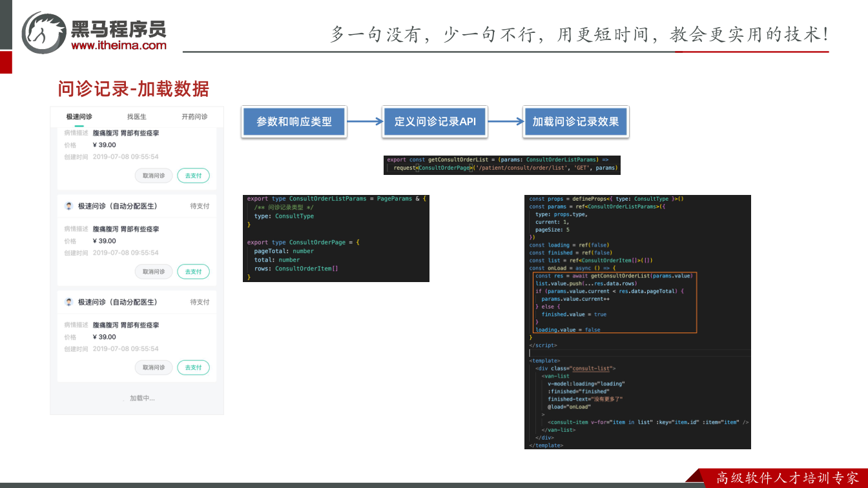Click the div class="consult-list" code line

[575, 369]
